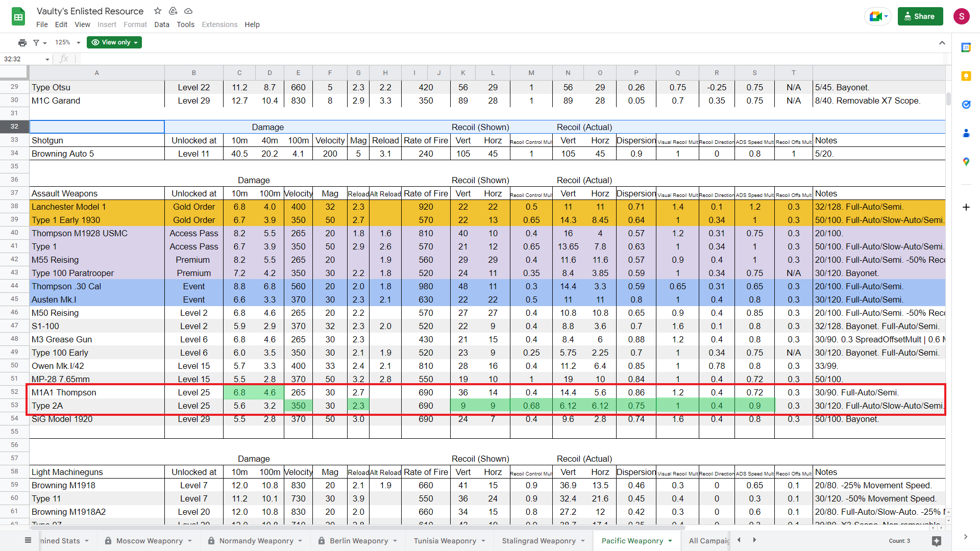The width and height of the screenshot is (980, 551).
Task: Click the cloud document status icon
Action: click(x=188, y=11)
